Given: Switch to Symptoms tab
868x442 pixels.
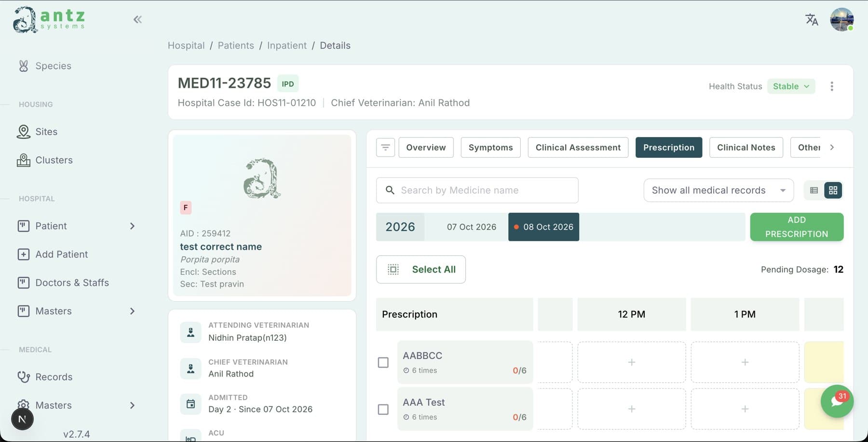Looking at the screenshot, I should coord(490,147).
